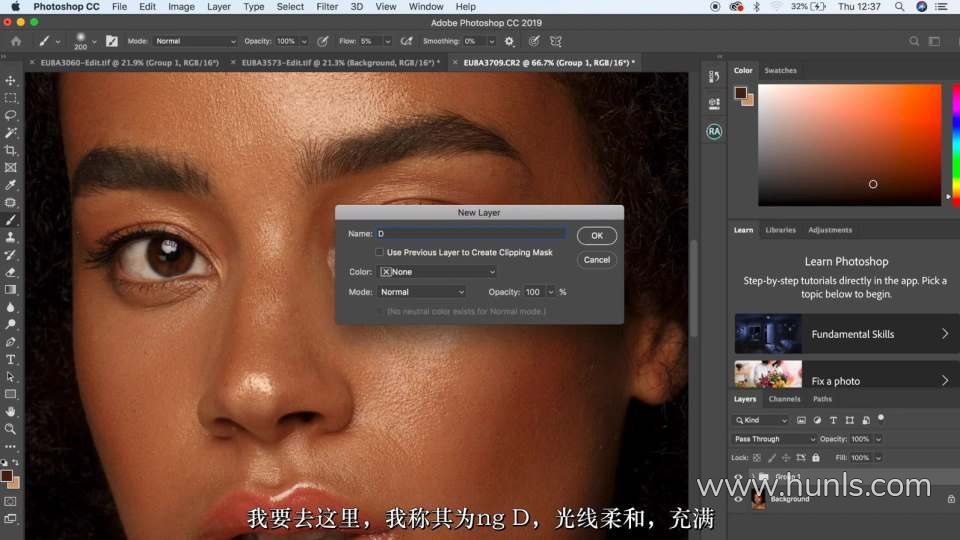Switch to the Channels tab
Viewport: 960px width, 540px height.
(784, 399)
